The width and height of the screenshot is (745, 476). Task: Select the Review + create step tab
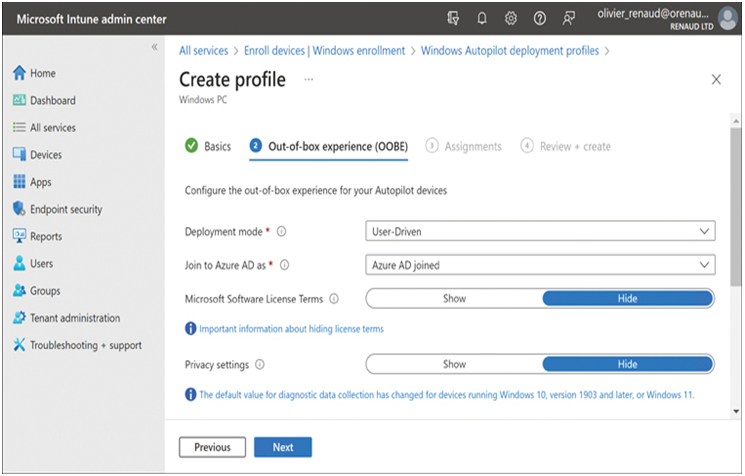[x=566, y=146]
